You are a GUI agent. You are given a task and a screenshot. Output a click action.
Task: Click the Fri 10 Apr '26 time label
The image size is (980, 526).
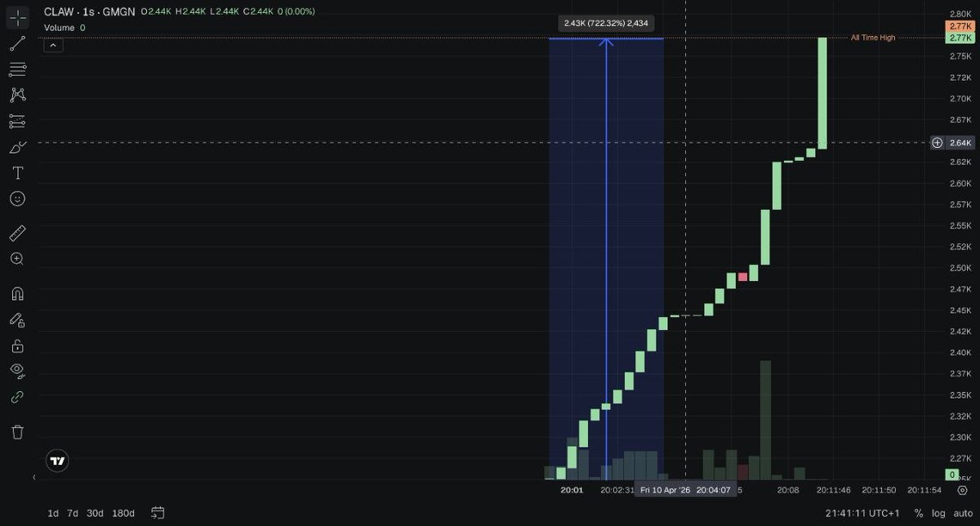665,490
